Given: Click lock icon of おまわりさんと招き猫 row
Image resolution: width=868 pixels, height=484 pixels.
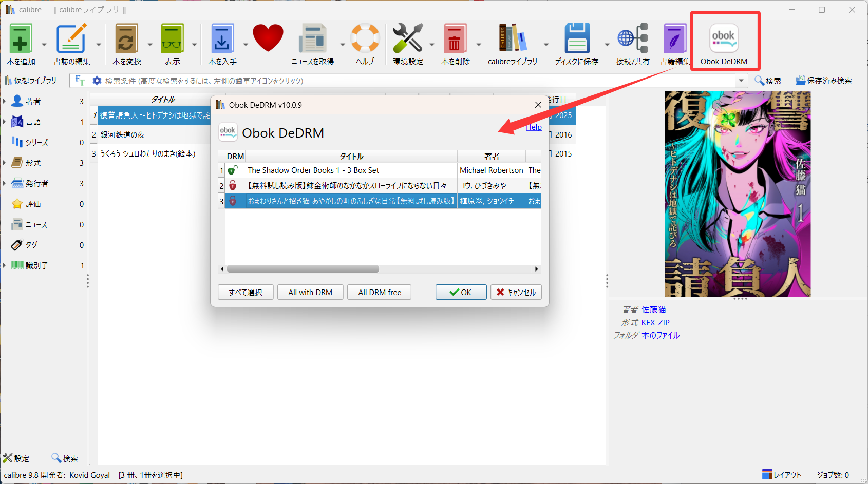Looking at the screenshot, I should tap(233, 201).
